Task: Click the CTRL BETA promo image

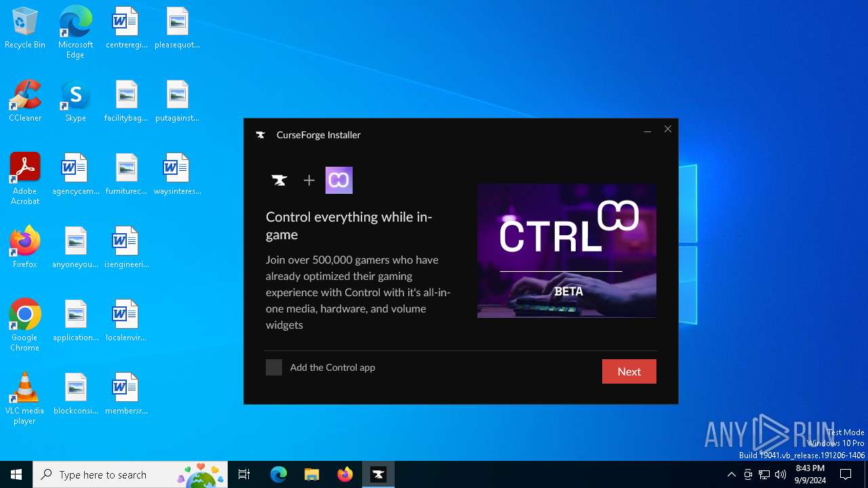Action: point(567,250)
